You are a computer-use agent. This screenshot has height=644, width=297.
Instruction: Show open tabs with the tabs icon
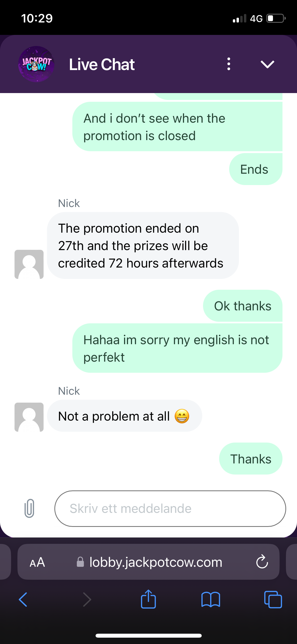click(x=273, y=599)
